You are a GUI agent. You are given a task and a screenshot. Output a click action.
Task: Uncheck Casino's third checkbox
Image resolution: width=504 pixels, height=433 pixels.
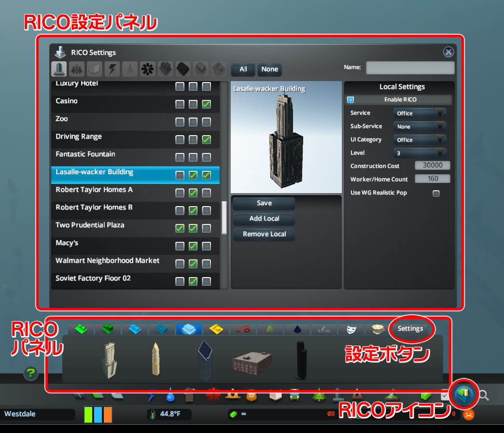click(x=206, y=104)
